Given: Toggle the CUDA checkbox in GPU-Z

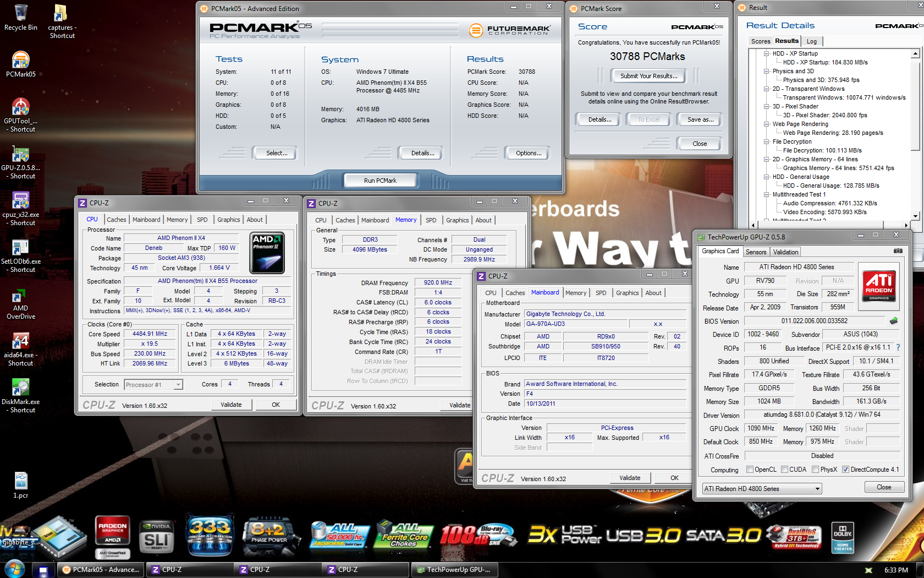Looking at the screenshot, I should (785, 470).
